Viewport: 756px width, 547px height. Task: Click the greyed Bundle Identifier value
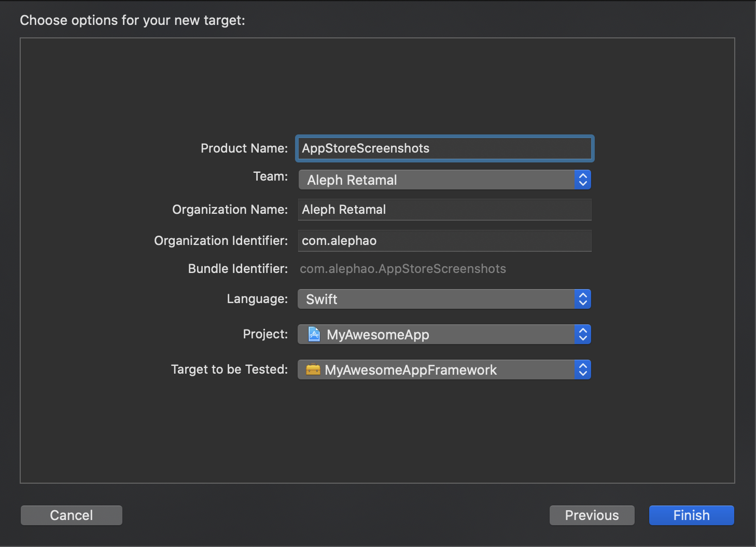403,269
